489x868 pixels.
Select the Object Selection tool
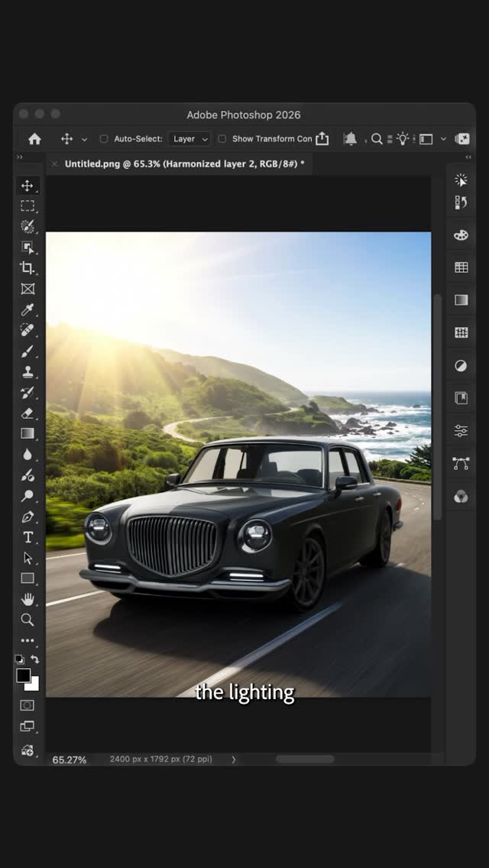[28, 248]
